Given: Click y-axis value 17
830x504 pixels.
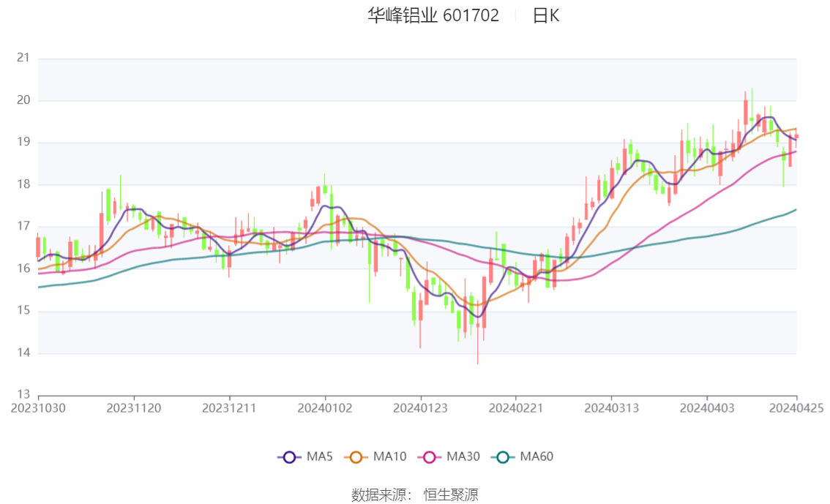Looking at the screenshot, I should 23,226.
